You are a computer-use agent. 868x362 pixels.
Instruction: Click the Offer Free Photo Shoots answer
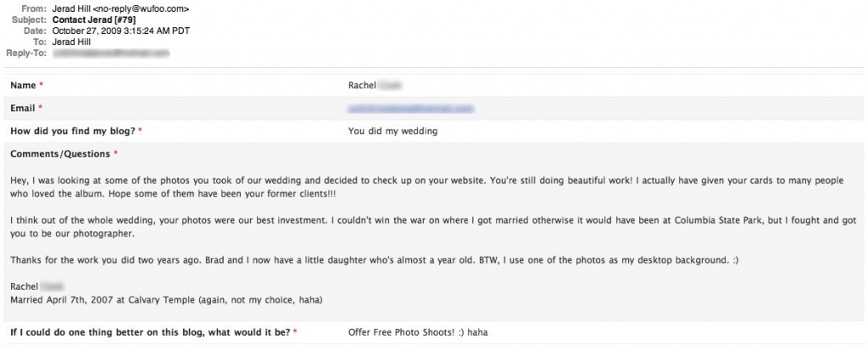click(x=418, y=332)
